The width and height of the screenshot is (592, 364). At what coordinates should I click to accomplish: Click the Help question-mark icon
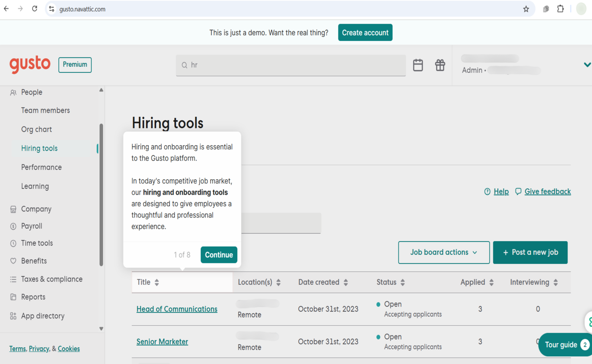click(487, 192)
